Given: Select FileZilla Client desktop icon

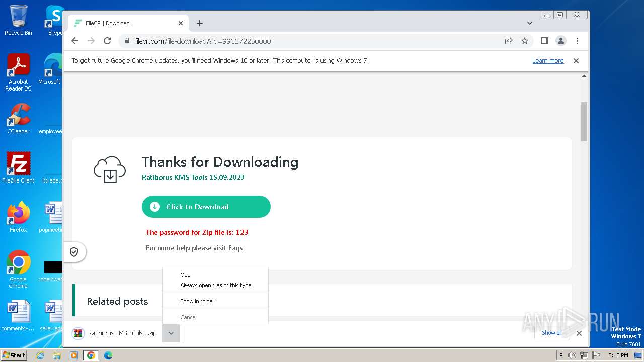Looking at the screenshot, I should point(18,167).
